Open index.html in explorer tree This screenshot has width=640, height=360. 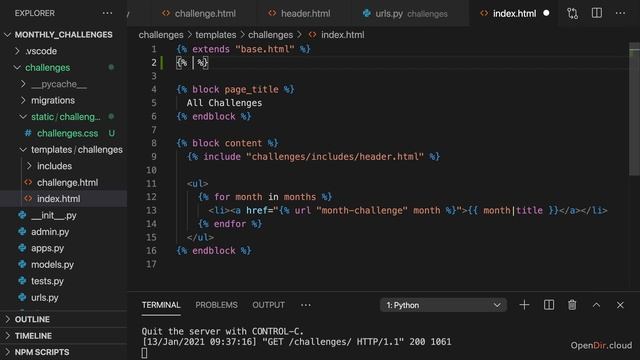63,199
